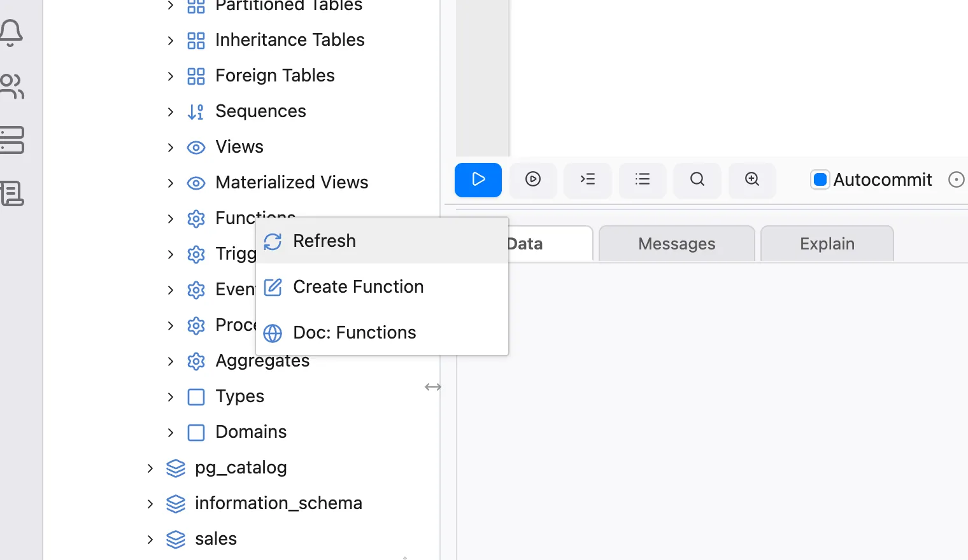968x560 pixels.
Task: Select the pg_catalog tree item
Action: [241, 468]
